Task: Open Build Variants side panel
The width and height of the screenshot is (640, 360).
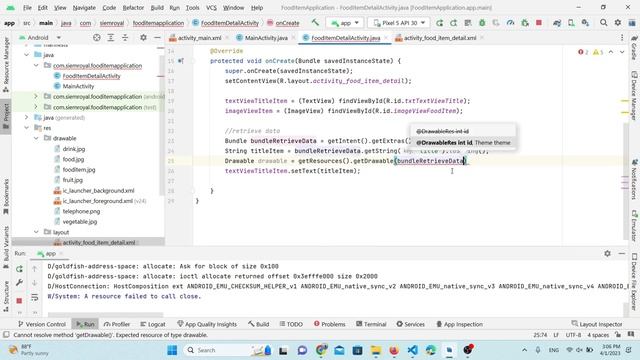Action: pos(6,247)
